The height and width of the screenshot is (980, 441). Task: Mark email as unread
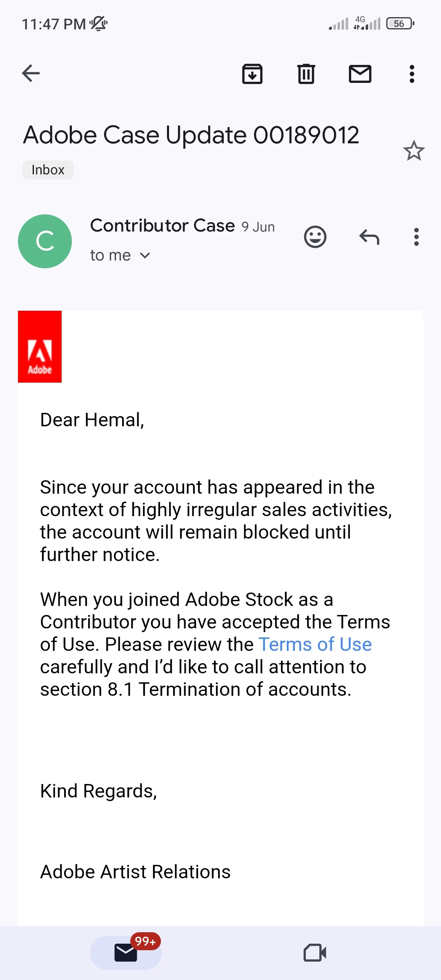[360, 74]
